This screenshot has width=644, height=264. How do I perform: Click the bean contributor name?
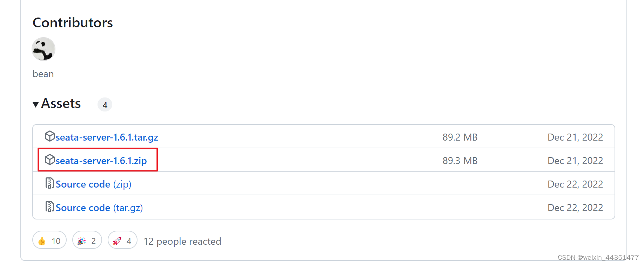43,74
